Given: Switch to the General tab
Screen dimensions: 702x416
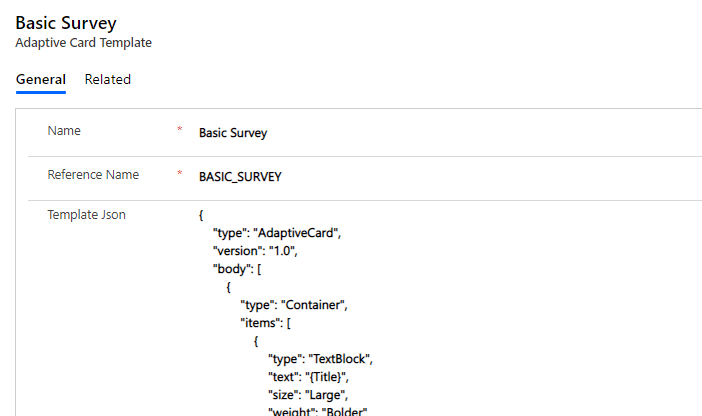Looking at the screenshot, I should (x=41, y=80).
